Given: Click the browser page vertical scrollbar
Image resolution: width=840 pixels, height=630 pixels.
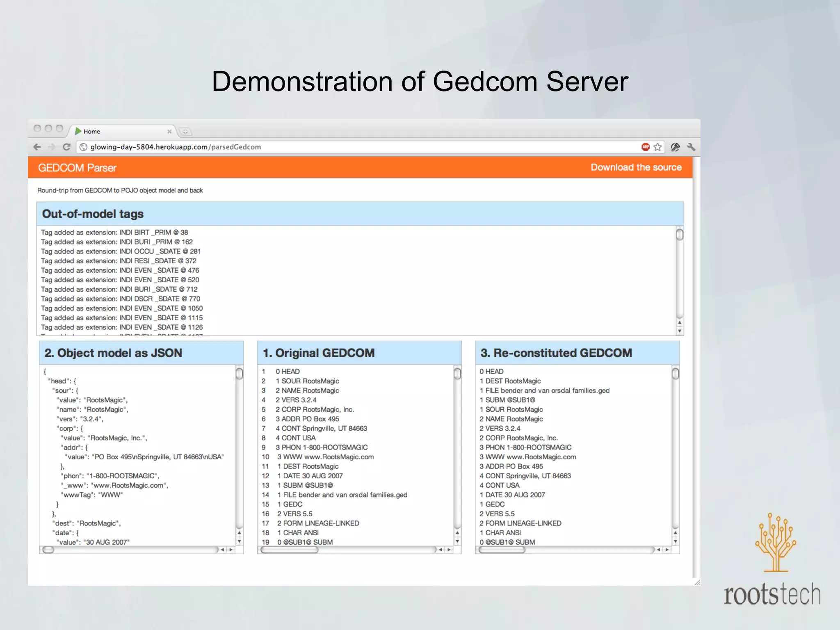Looking at the screenshot, I should [696, 367].
